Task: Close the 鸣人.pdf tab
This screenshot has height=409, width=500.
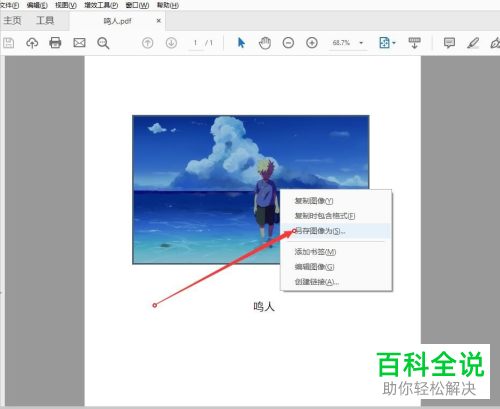Action: [x=159, y=21]
